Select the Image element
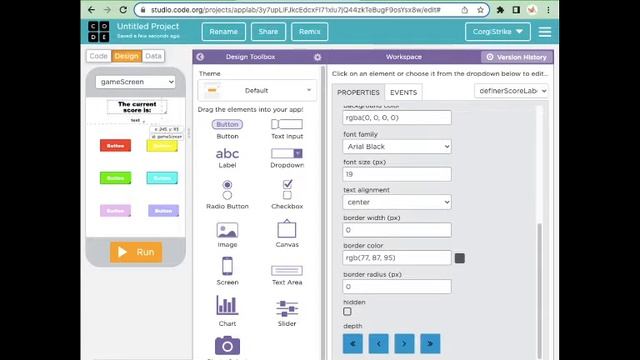Viewport: 640px width, 360px height. pyautogui.click(x=227, y=235)
